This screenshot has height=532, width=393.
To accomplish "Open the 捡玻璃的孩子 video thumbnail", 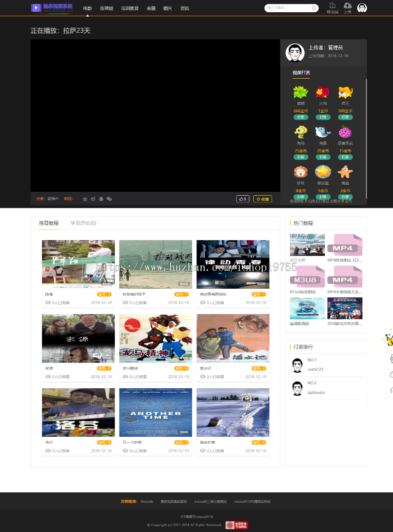I will coord(155,264).
